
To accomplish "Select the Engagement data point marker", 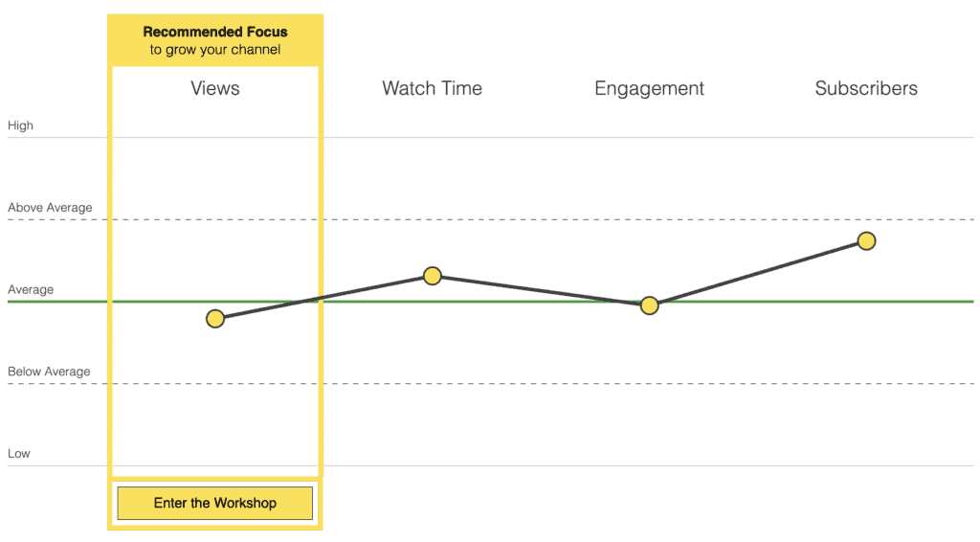I will (649, 305).
